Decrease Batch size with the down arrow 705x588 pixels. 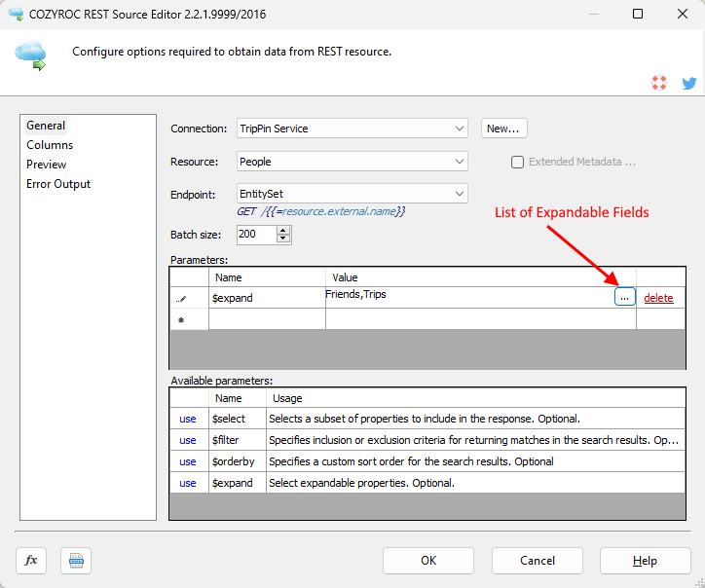[282, 239]
